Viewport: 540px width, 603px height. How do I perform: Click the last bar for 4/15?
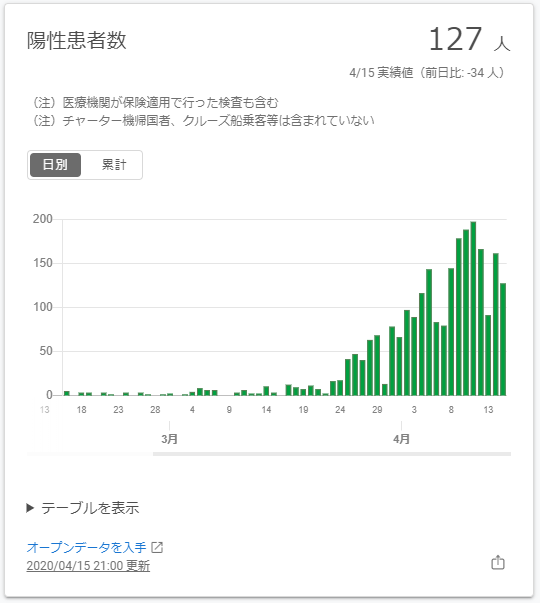pyautogui.click(x=503, y=339)
